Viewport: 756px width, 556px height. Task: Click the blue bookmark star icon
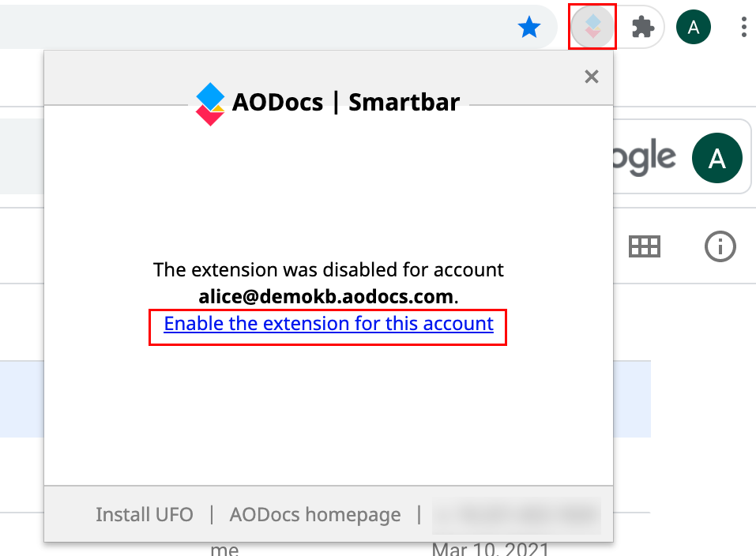(x=529, y=27)
